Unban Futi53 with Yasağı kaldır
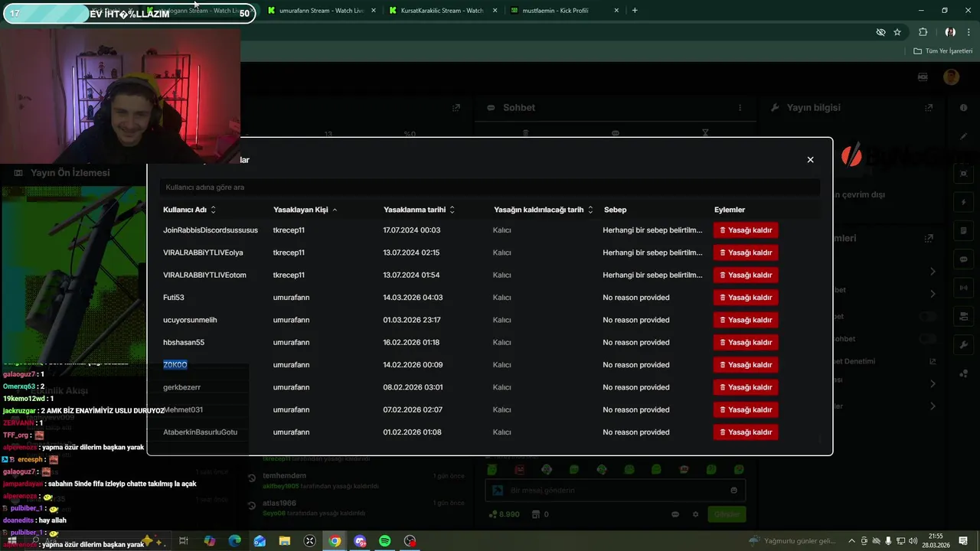 746,298
